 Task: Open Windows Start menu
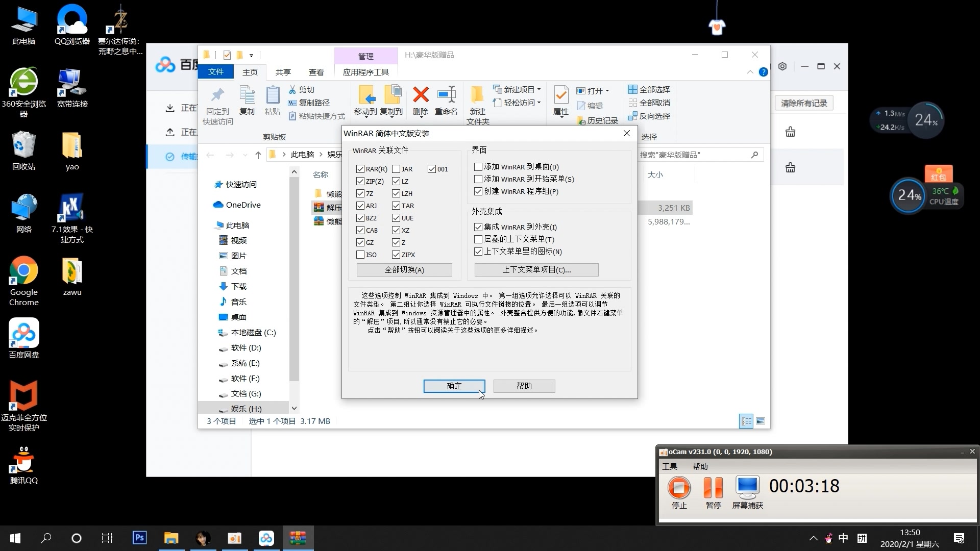pyautogui.click(x=15, y=538)
